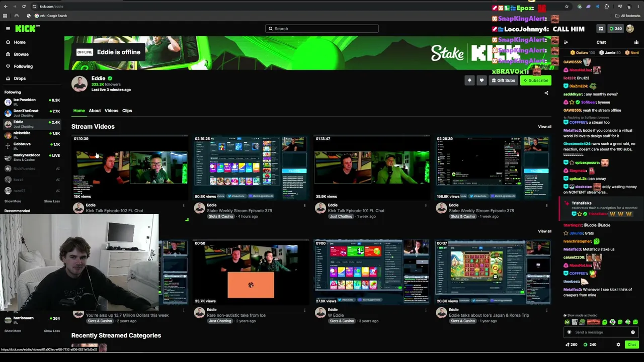Click the green Subscribe button
644x362 pixels.
(536, 80)
